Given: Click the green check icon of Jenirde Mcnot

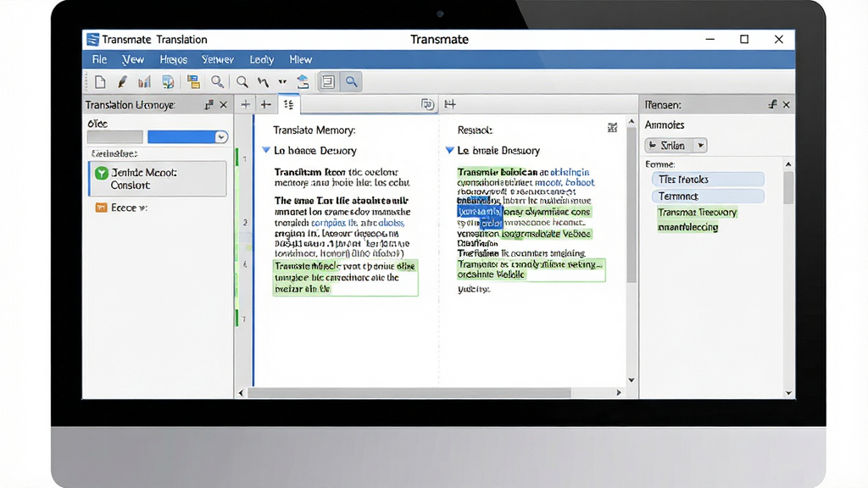Looking at the screenshot, I should click(x=102, y=173).
